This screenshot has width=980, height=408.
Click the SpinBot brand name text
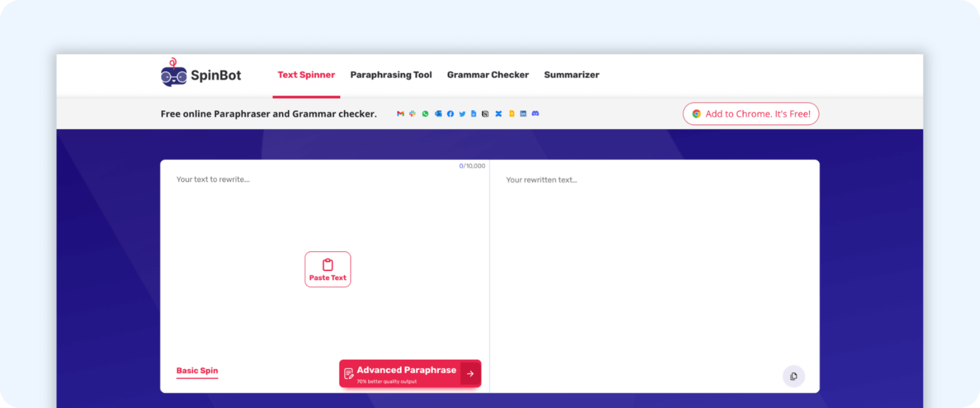216,75
